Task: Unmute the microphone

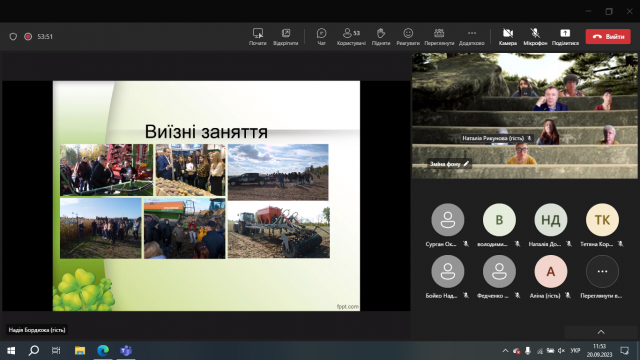Action: click(x=535, y=36)
